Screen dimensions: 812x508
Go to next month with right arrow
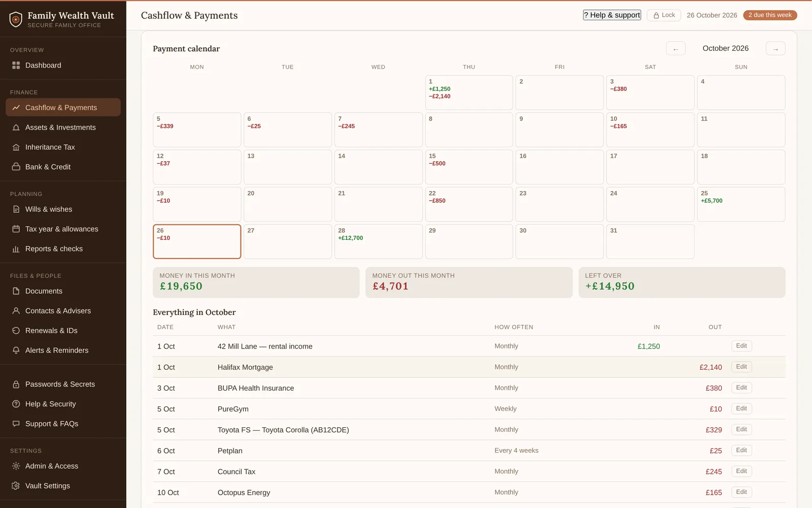click(775, 49)
